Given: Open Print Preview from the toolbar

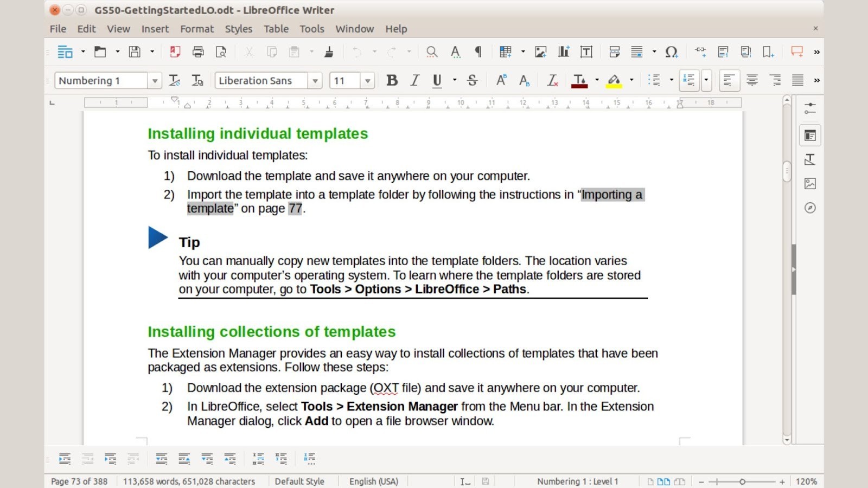Looking at the screenshot, I should pos(221,52).
